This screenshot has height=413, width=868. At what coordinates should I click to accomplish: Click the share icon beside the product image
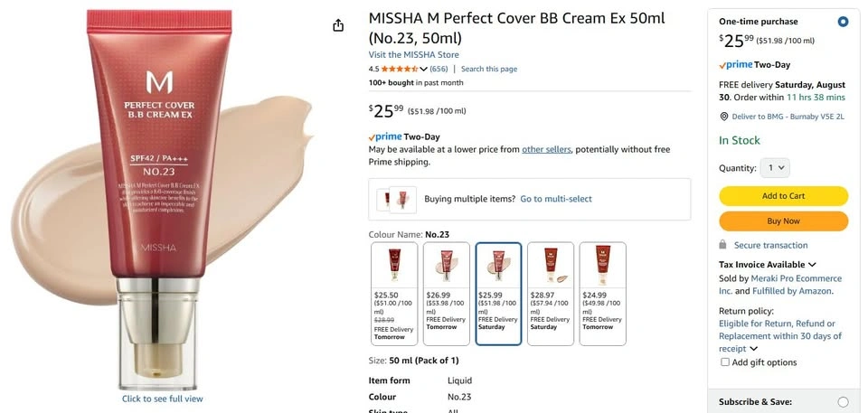pos(338,25)
